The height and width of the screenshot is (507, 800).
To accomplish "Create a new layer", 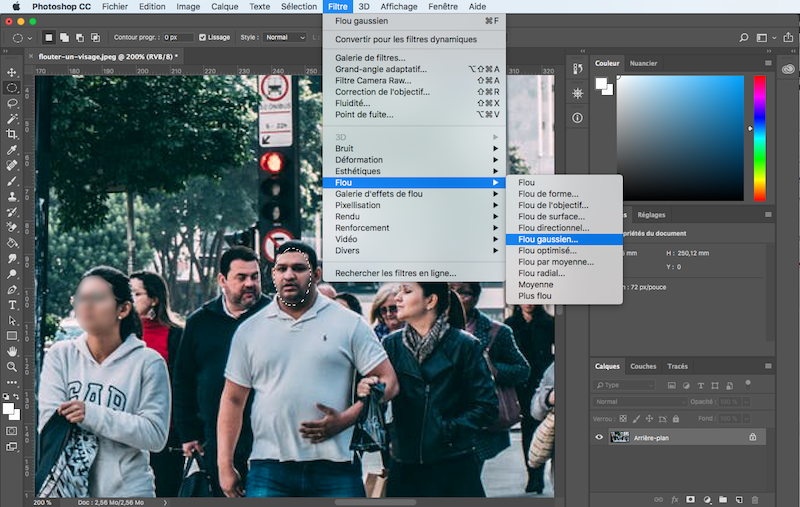I will tap(739, 500).
